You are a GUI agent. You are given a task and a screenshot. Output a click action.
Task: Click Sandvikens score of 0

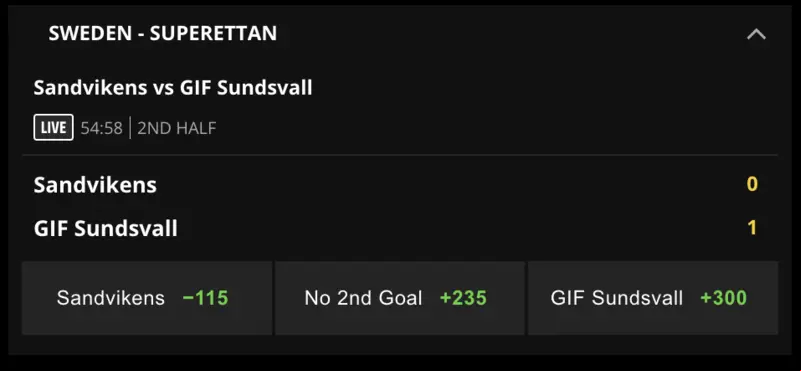[x=752, y=184]
